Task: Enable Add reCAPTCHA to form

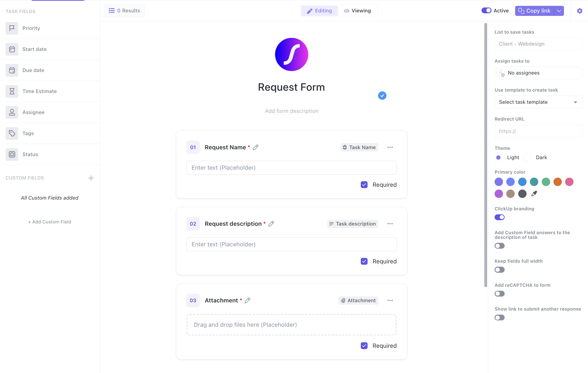Action: tap(500, 294)
